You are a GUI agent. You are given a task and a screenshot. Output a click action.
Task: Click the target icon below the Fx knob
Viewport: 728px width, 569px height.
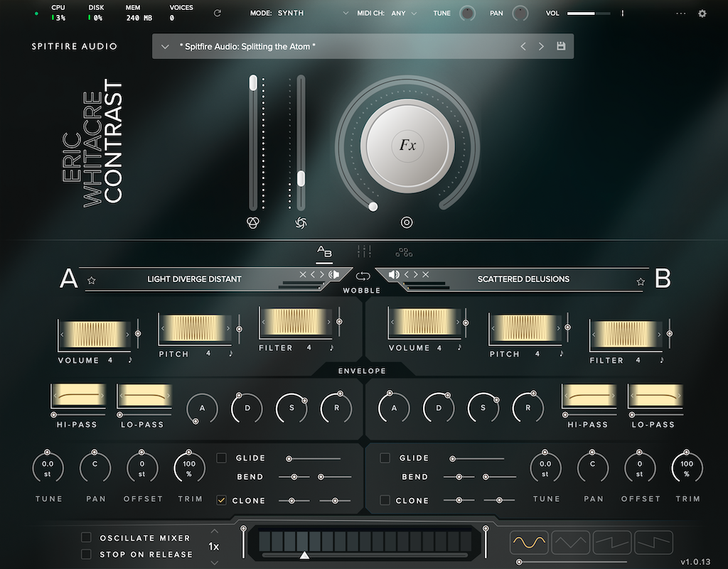(x=407, y=222)
